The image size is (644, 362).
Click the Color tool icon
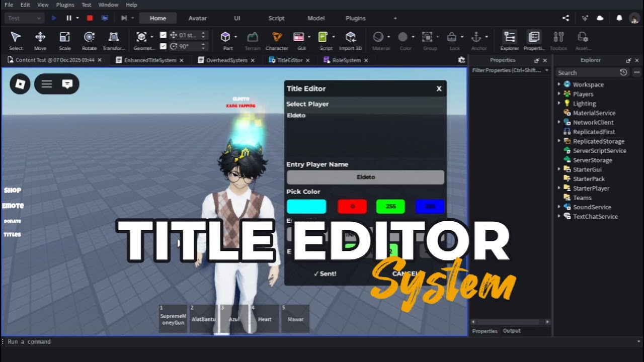click(403, 37)
